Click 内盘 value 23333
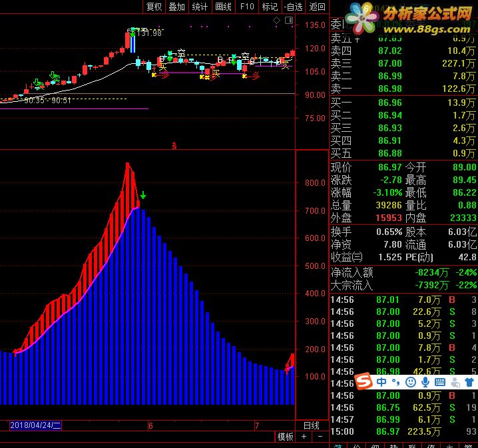Viewport: 478px width, 448px height. [463, 218]
